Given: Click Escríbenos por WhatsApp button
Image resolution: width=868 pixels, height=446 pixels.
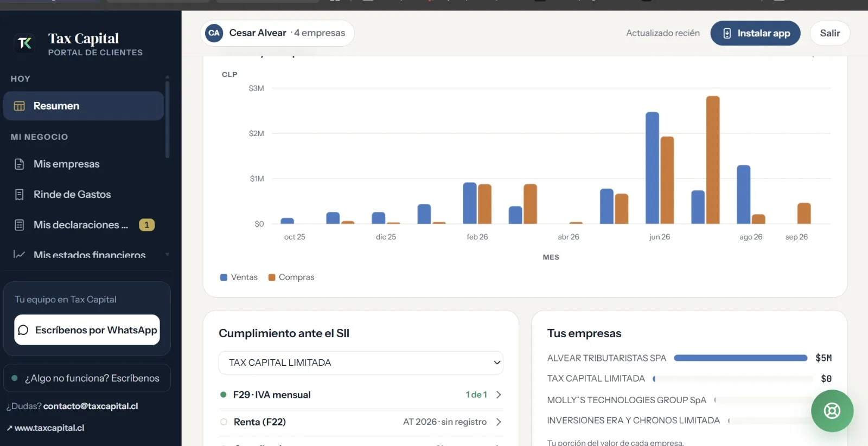Looking at the screenshot, I should pos(87,330).
